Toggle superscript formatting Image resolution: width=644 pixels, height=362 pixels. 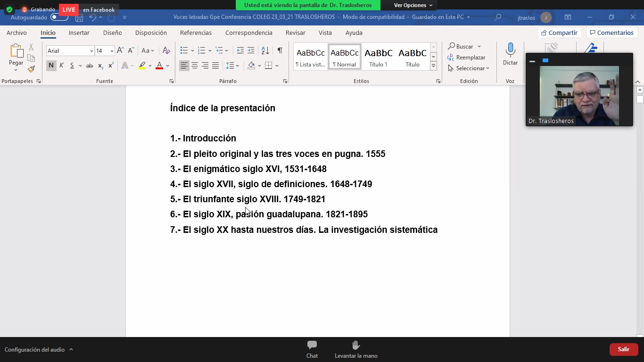tap(111, 66)
